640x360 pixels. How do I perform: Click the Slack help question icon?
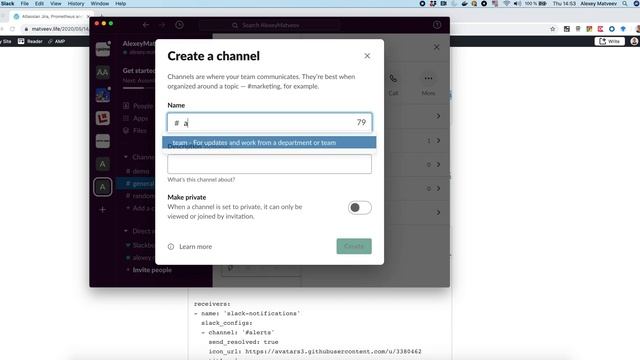437,25
